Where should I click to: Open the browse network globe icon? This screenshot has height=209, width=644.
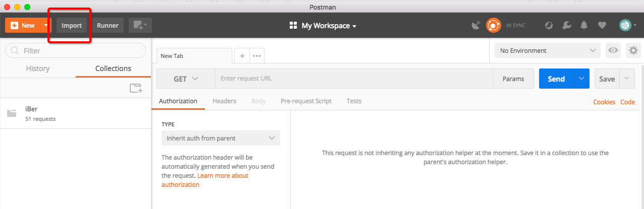click(x=549, y=25)
